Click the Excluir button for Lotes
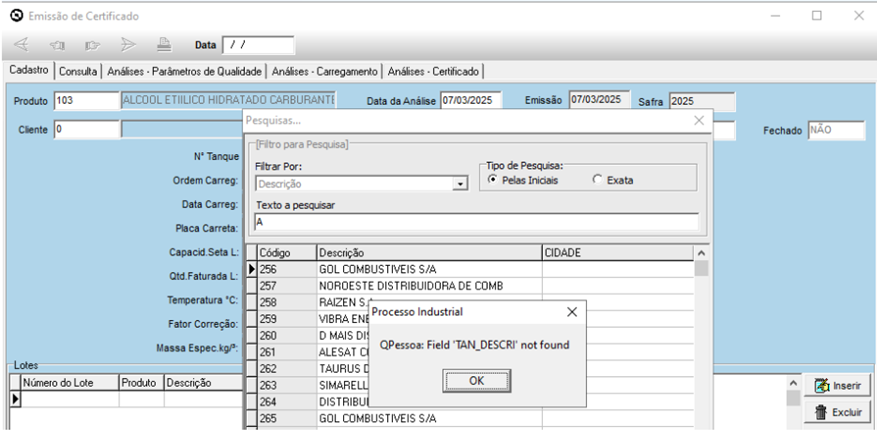Image resolution: width=877 pixels, height=435 pixels. [x=837, y=412]
